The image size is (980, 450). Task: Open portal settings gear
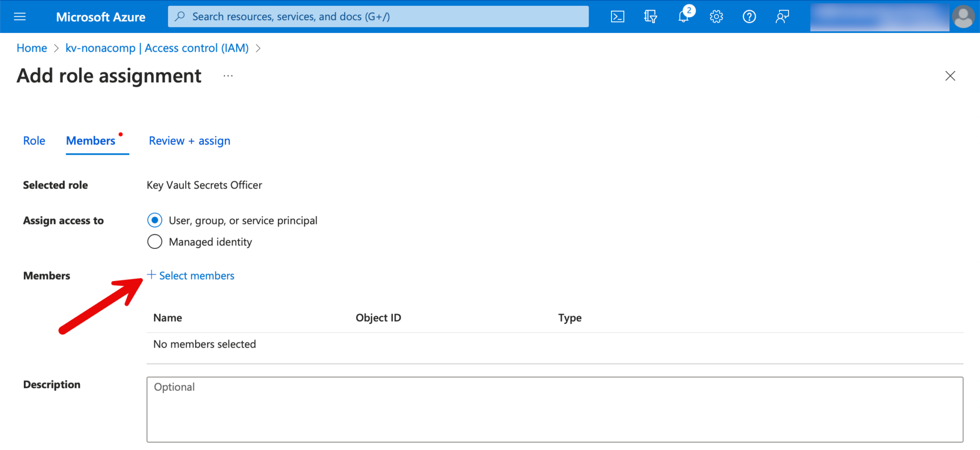click(x=716, y=17)
